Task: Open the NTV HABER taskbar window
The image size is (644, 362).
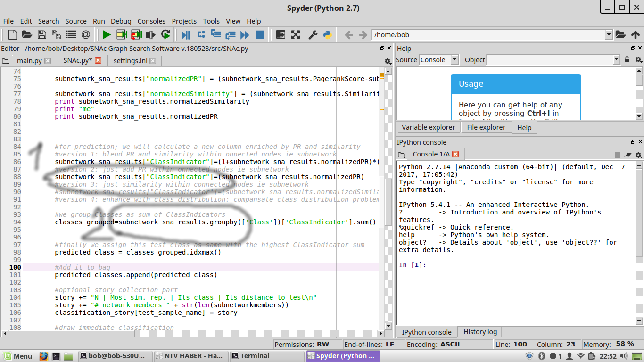Action: coord(191,356)
